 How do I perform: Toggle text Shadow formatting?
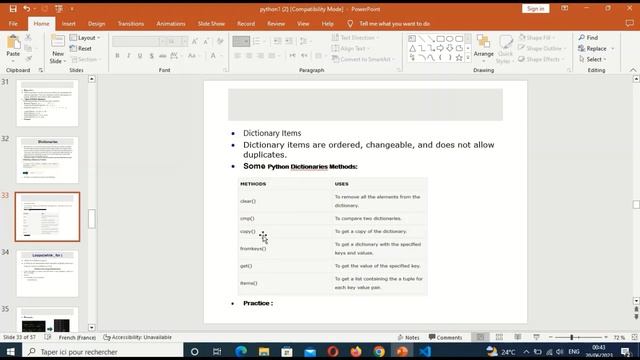pyautogui.click(x=151, y=56)
